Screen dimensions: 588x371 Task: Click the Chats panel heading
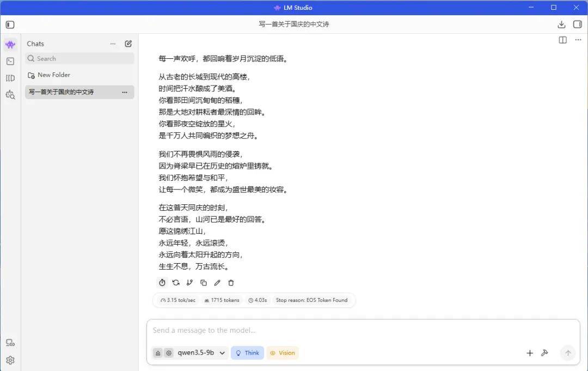35,44
